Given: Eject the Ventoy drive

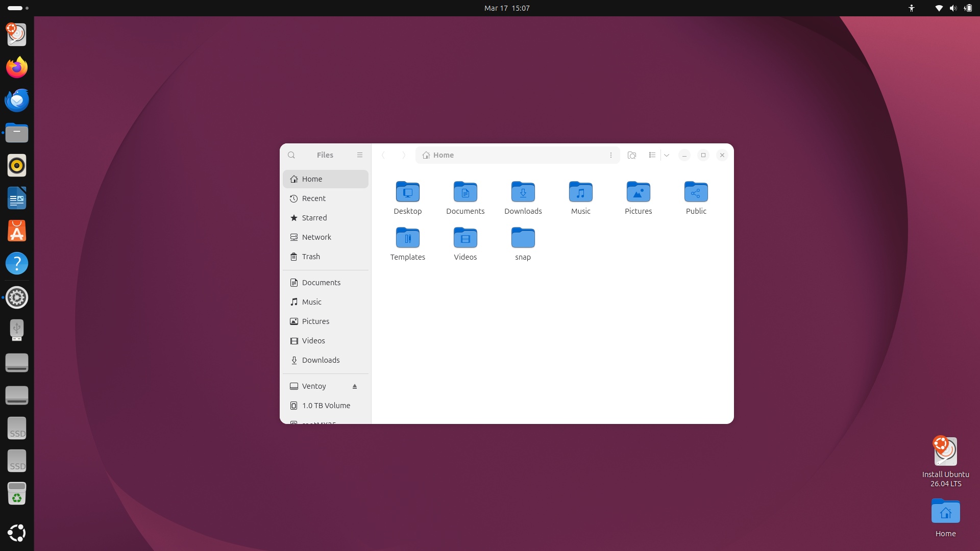Looking at the screenshot, I should click(355, 387).
